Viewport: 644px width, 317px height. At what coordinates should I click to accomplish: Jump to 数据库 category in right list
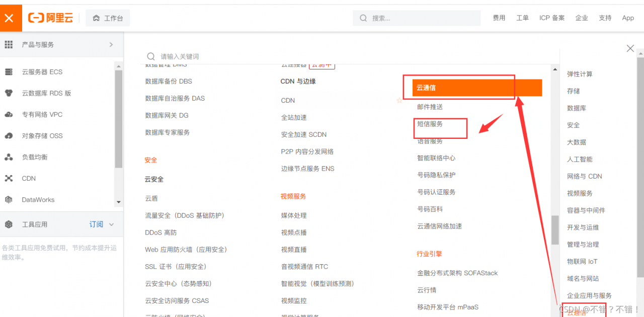coord(577,108)
